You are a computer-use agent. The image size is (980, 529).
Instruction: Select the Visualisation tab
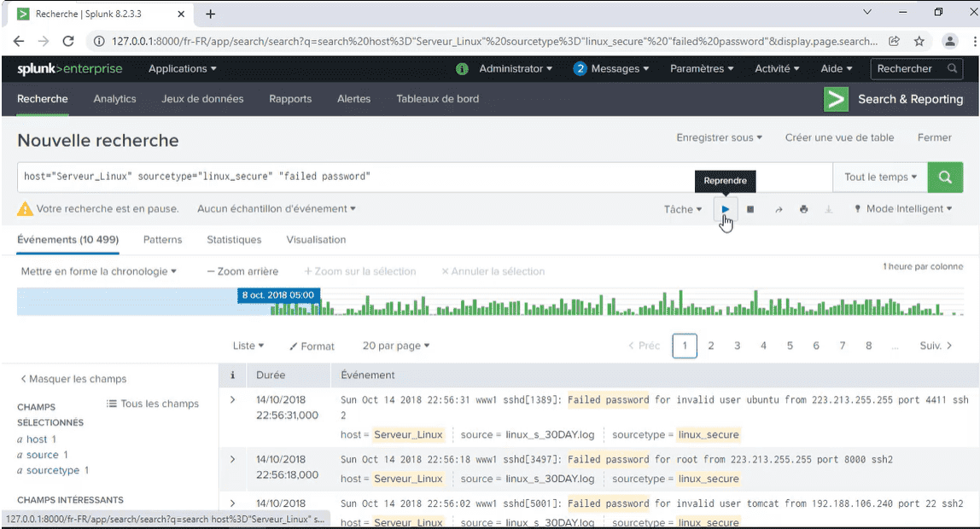tap(316, 240)
